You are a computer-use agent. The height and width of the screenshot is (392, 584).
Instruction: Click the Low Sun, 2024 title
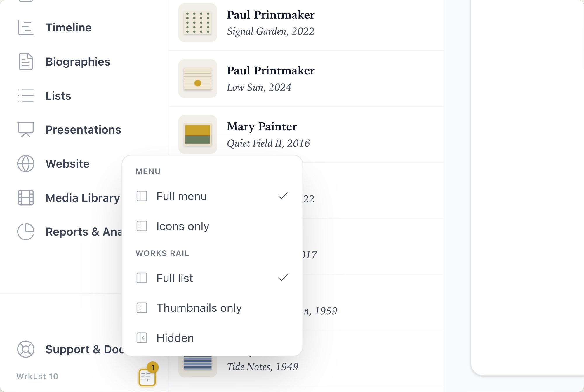click(259, 87)
